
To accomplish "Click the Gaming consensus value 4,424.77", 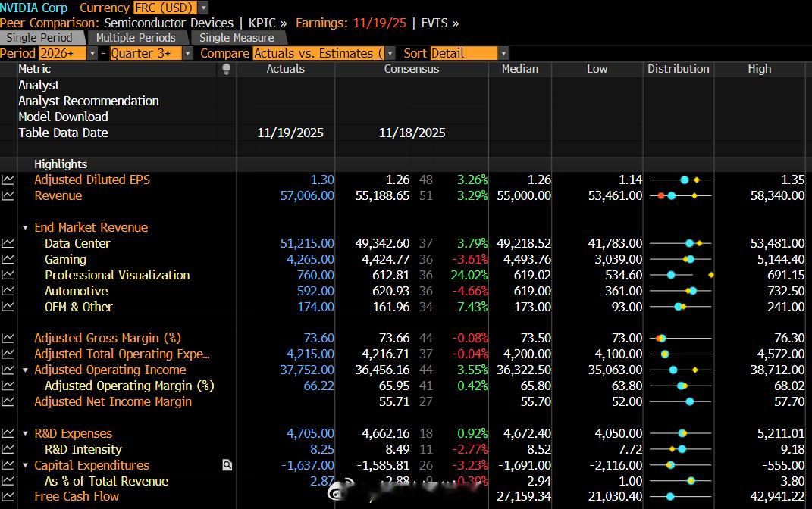I will click(x=382, y=259).
